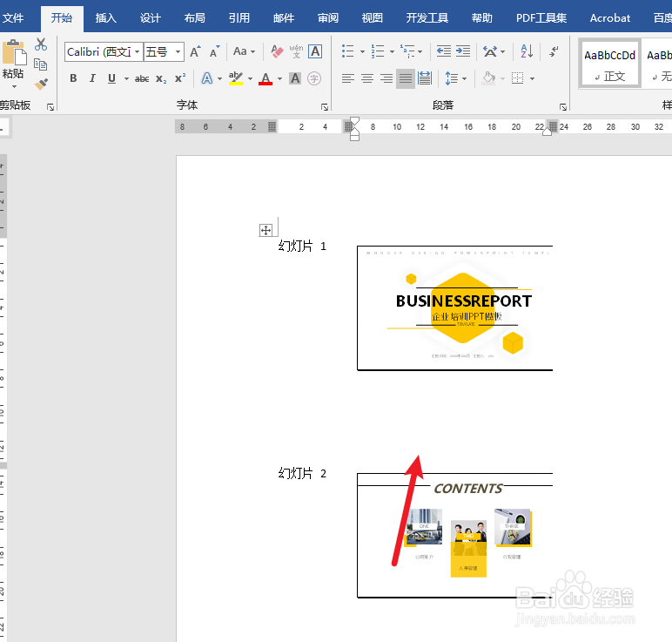Toggle italic formatting

[92, 79]
